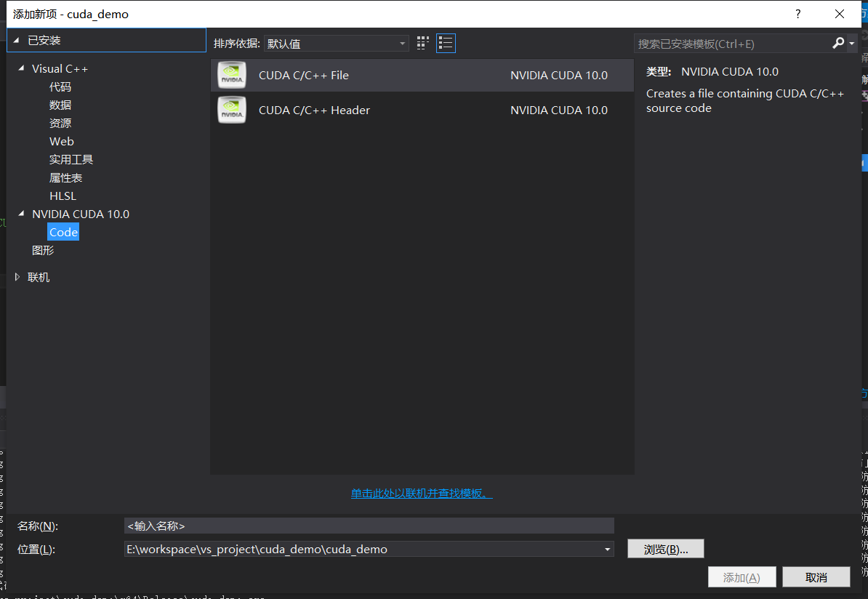The width and height of the screenshot is (868, 599).
Task: Open the sort by 默认值 dropdown
Action: 336,43
